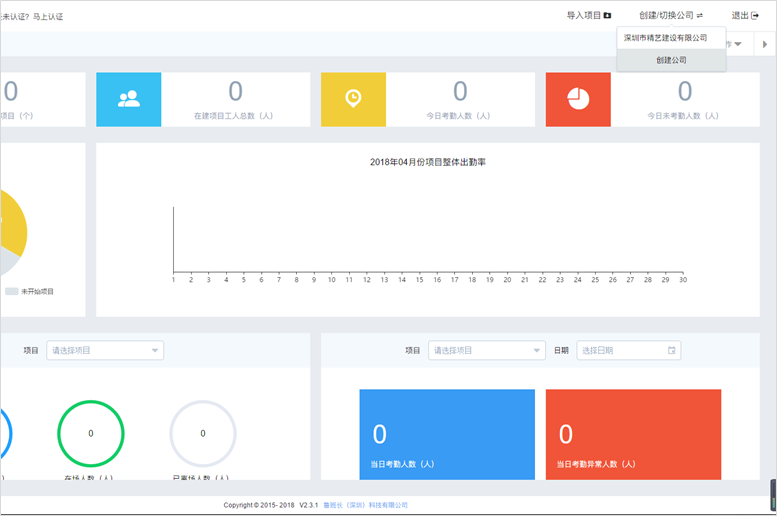The height and width of the screenshot is (516, 777).
Task: Click the blue workers group icon tile
Action: pyautogui.click(x=128, y=99)
